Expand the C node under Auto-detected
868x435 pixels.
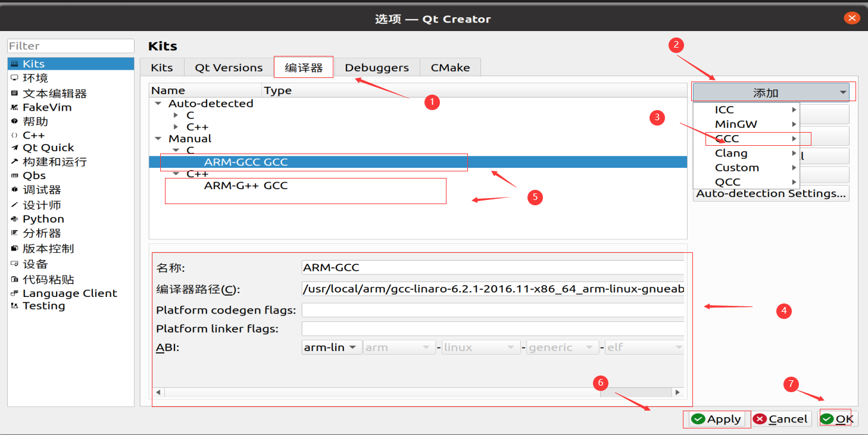[176, 115]
